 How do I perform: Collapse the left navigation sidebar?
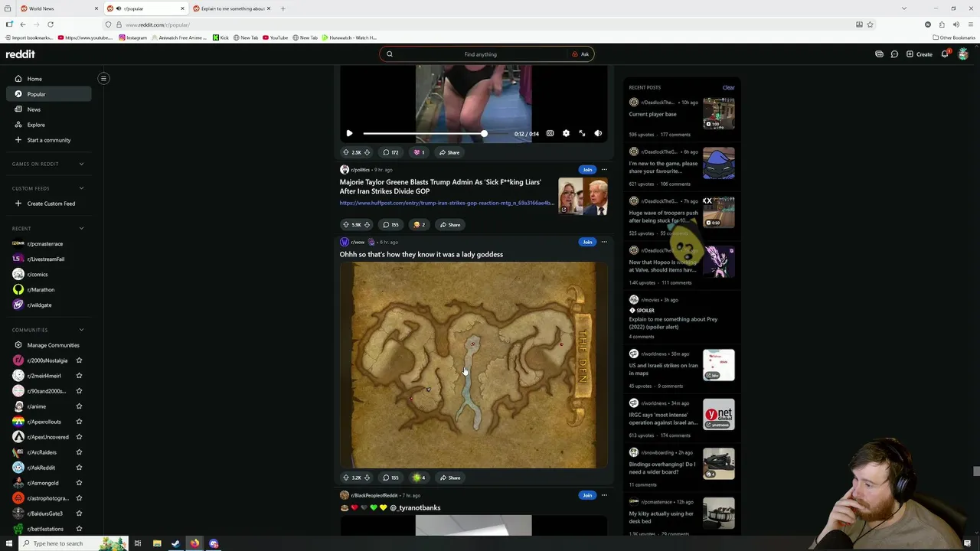pos(104,78)
